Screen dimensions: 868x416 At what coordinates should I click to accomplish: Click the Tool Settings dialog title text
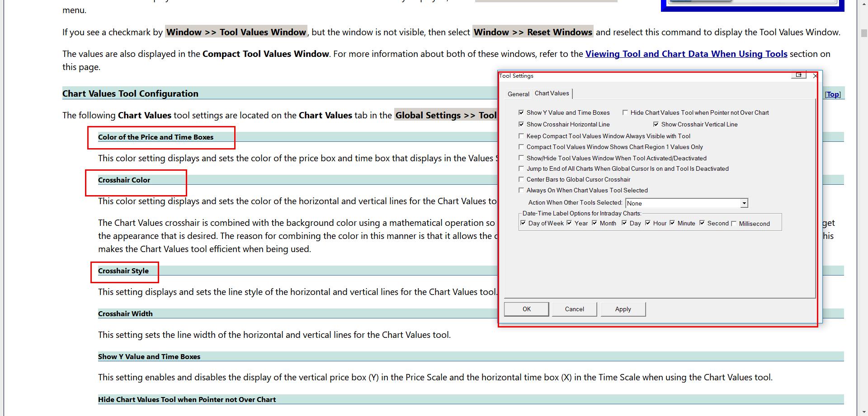(x=516, y=75)
